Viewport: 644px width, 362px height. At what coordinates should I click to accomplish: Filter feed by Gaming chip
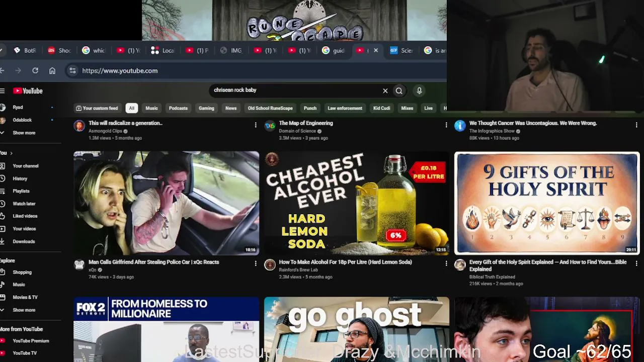(206, 108)
